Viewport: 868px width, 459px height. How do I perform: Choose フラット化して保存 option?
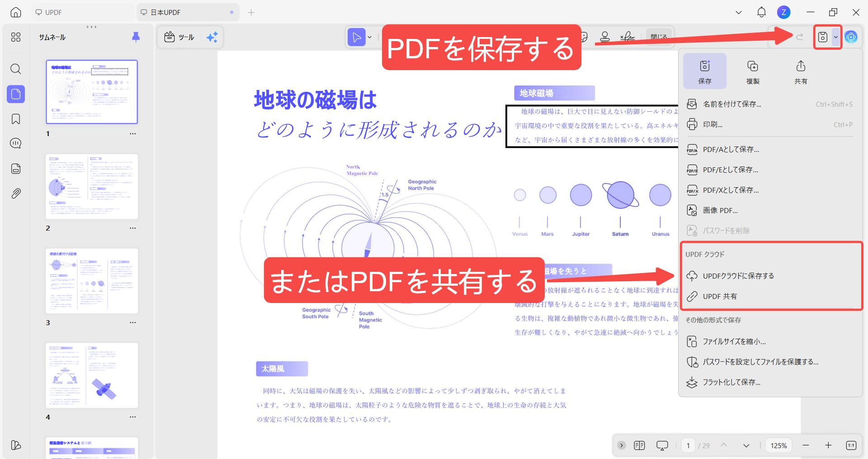click(x=770, y=382)
